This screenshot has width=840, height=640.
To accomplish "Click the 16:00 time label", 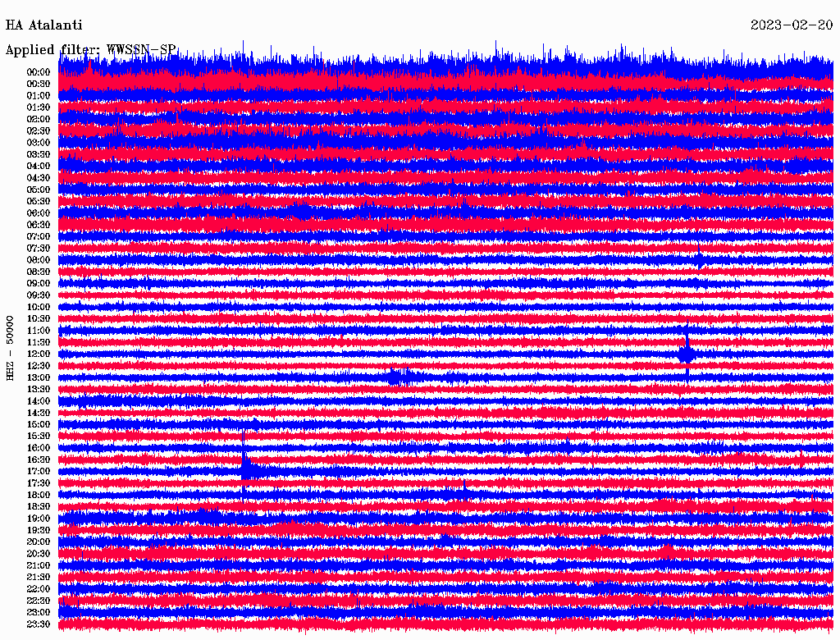I will tap(39, 448).
